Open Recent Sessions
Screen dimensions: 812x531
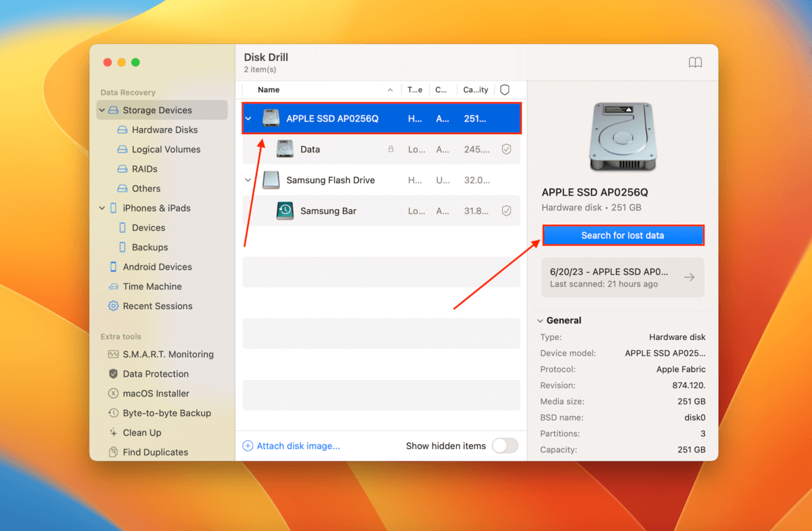pyautogui.click(x=158, y=306)
